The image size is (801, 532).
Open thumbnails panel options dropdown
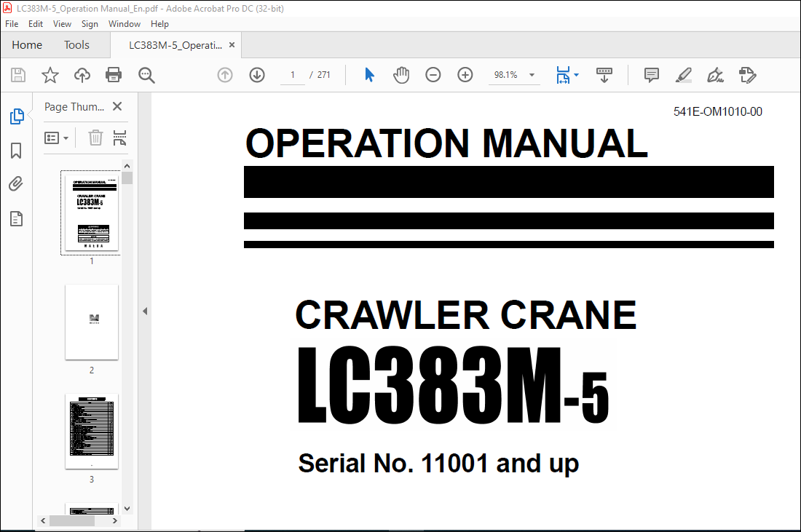56,138
